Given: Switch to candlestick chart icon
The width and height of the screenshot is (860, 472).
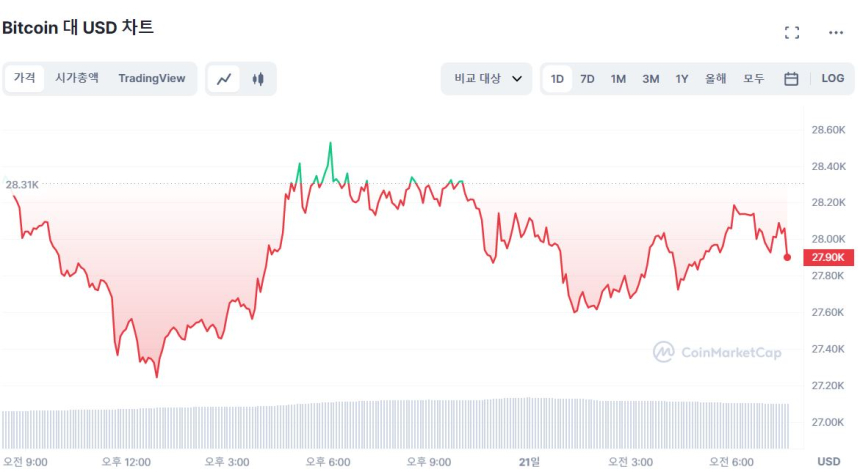Looking at the screenshot, I should point(258,79).
